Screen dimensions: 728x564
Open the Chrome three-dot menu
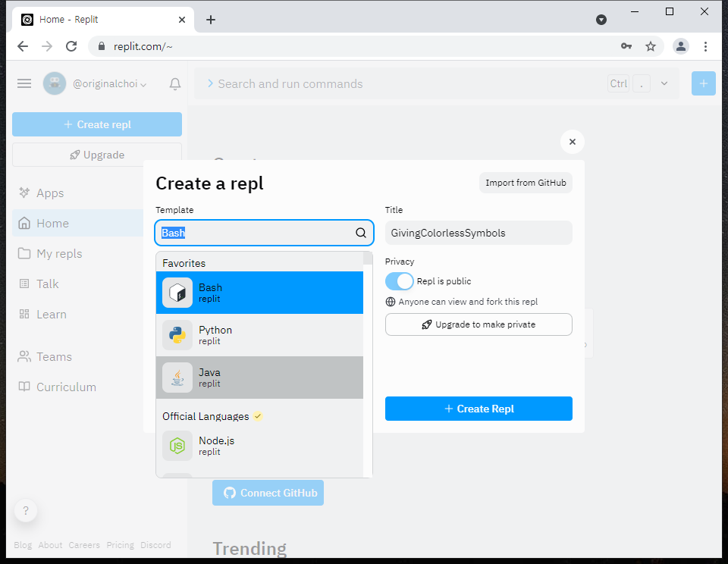(705, 46)
